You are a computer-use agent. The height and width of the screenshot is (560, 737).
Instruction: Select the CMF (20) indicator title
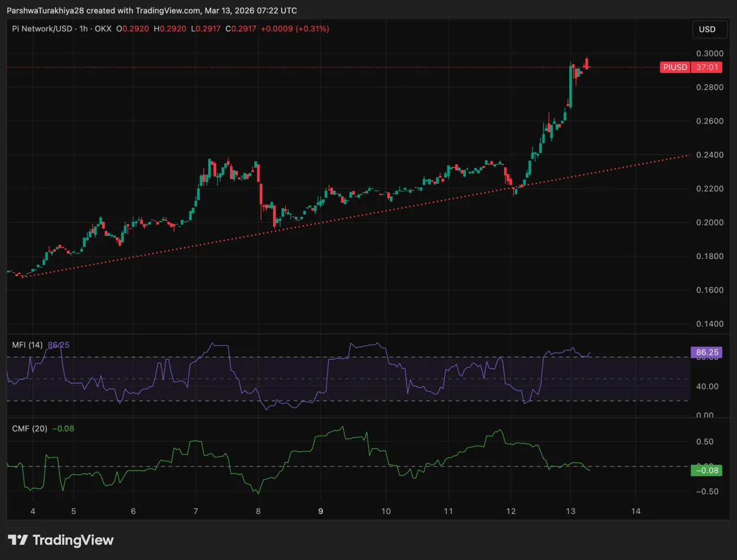coord(28,428)
